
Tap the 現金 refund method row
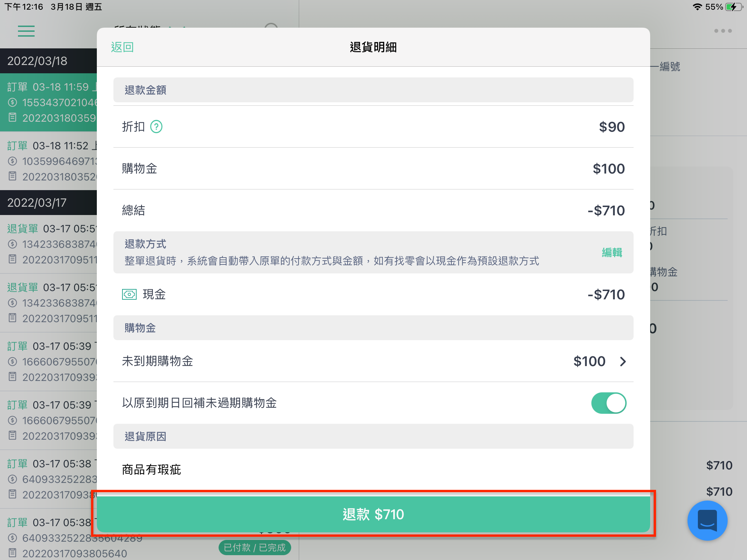coord(373,295)
